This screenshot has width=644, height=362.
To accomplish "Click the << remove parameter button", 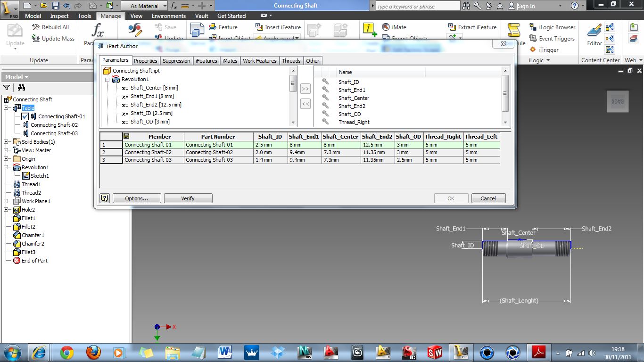I will tap(305, 104).
